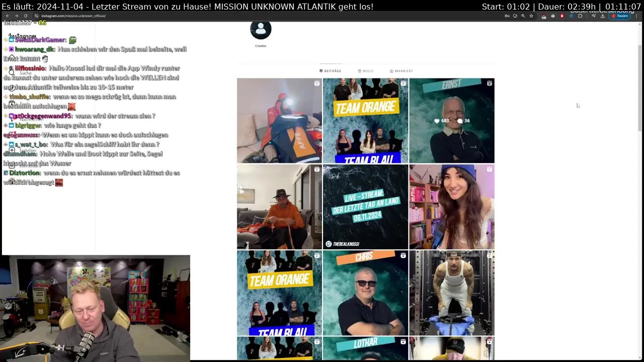The height and width of the screenshot is (362, 644).
Task: Open the browser Downloads icon
Action: (603, 16)
